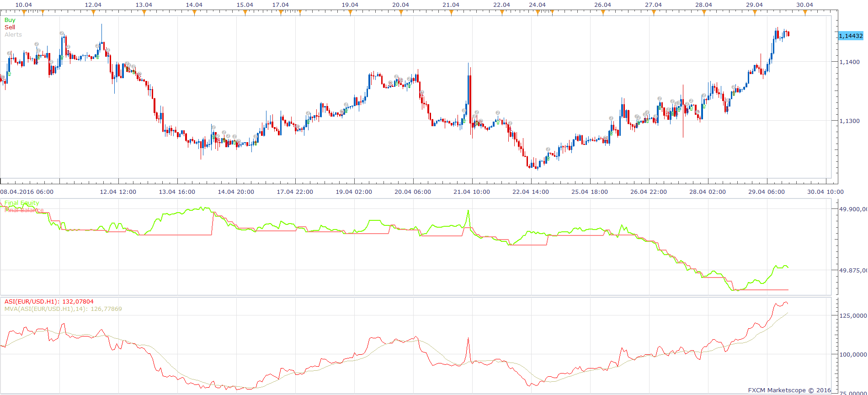Click the 28.04 02:00 time axis label
Viewport: 868px width, 395px height.
coord(708,192)
